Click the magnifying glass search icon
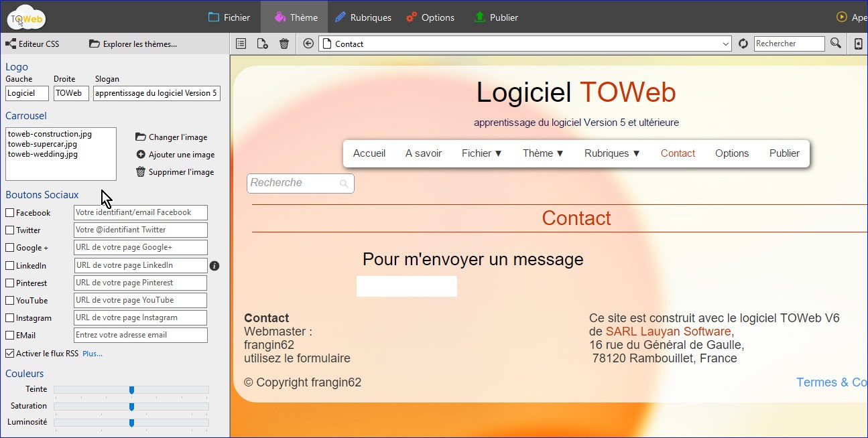 tap(835, 44)
